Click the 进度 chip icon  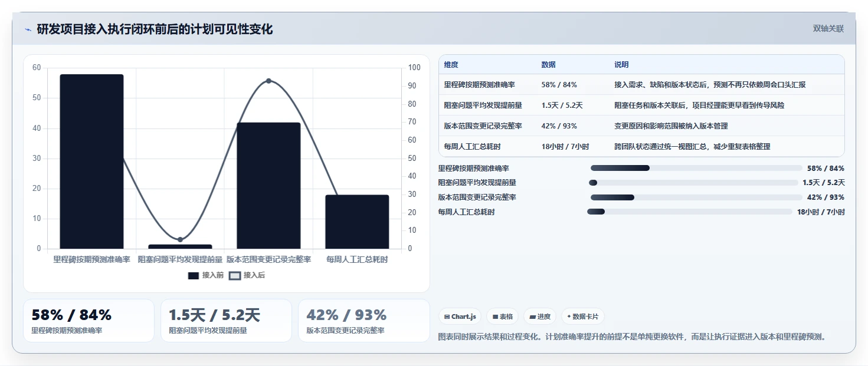tap(532, 316)
